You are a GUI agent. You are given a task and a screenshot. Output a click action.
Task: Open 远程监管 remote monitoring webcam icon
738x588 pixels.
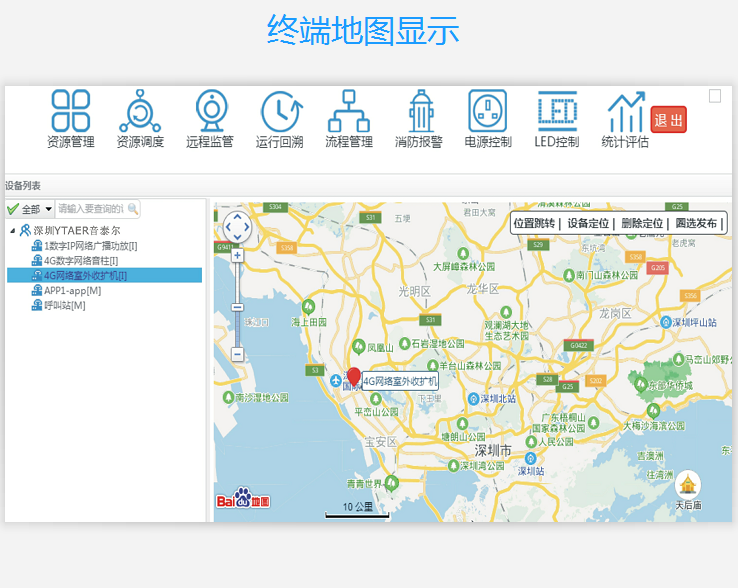pyautogui.click(x=210, y=118)
